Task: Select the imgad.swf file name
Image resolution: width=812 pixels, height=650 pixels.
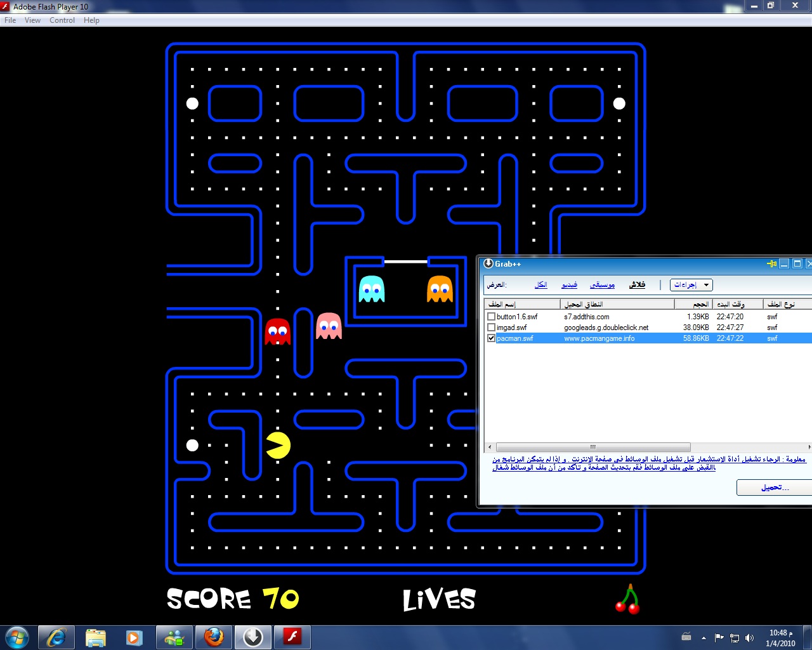Action: 512,328
